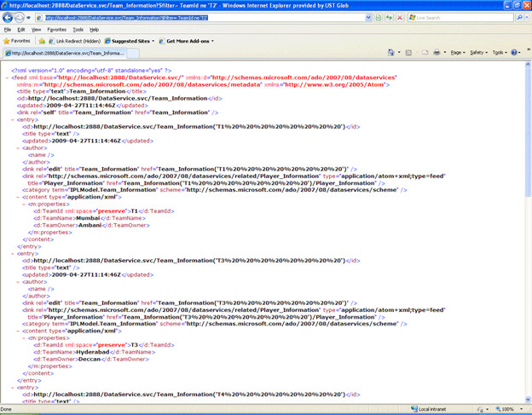Click the Protected Mode lock icon in status bar
Viewport: 532px width, 415px height.
(x=480, y=410)
